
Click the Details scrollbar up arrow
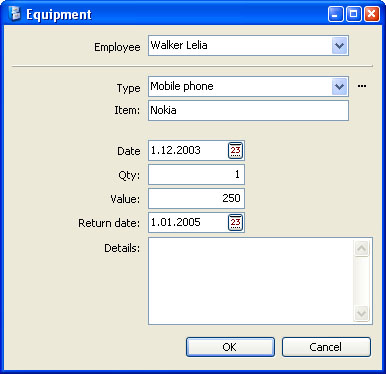(x=362, y=248)
